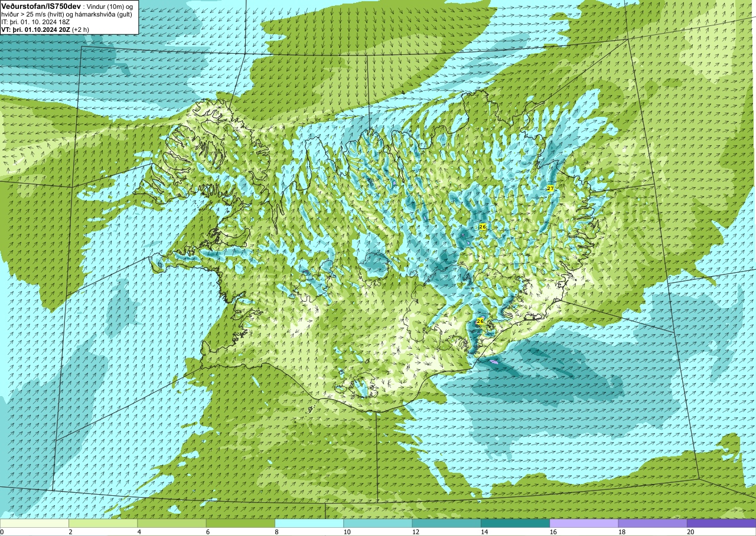Select the 16–18 light lavender legend swatch
The width and height of the screenshot is (756, 536).
[584, 523]
